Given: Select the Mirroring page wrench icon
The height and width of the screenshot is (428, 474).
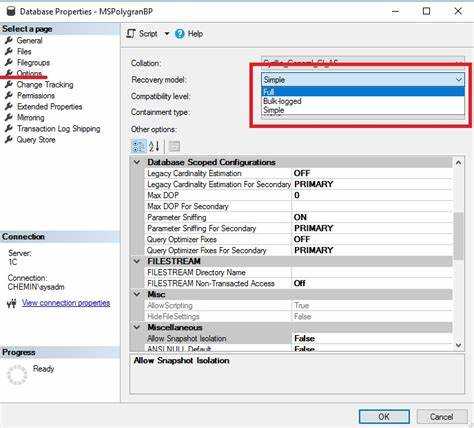Looking at the screenshot, I should (9, 117).
